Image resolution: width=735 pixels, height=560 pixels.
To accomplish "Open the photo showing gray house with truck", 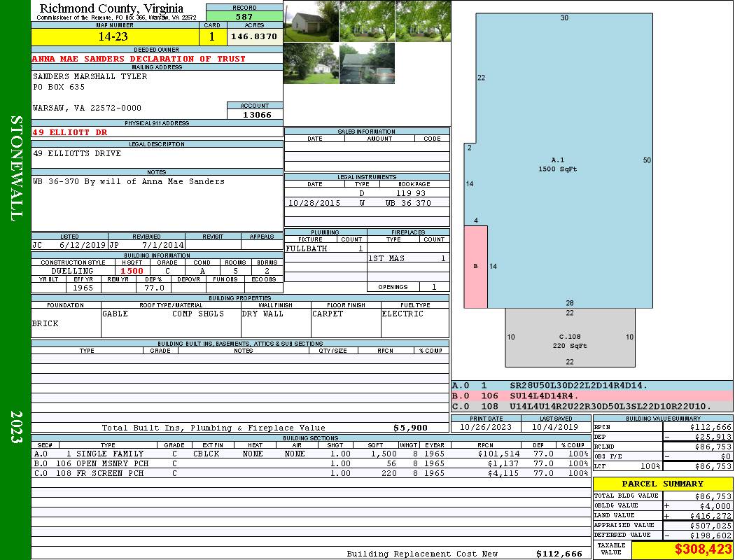I will tap(367, 64).
